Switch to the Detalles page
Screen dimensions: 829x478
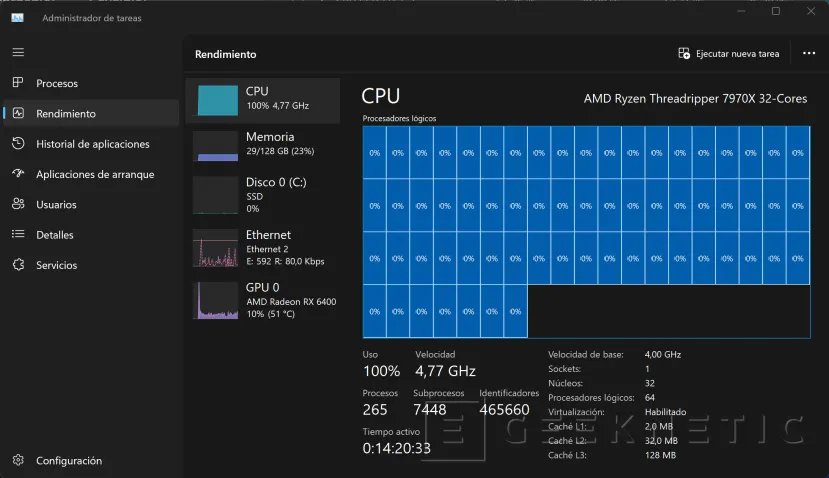tap(91, 234)
